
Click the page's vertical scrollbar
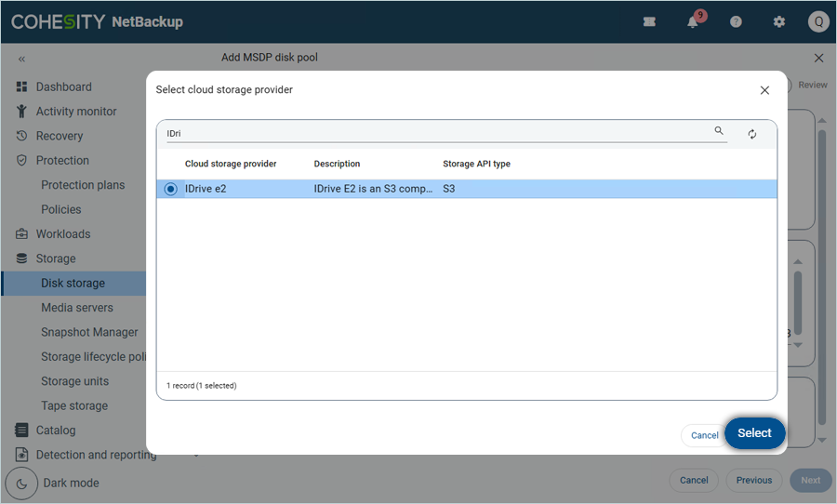822,279
